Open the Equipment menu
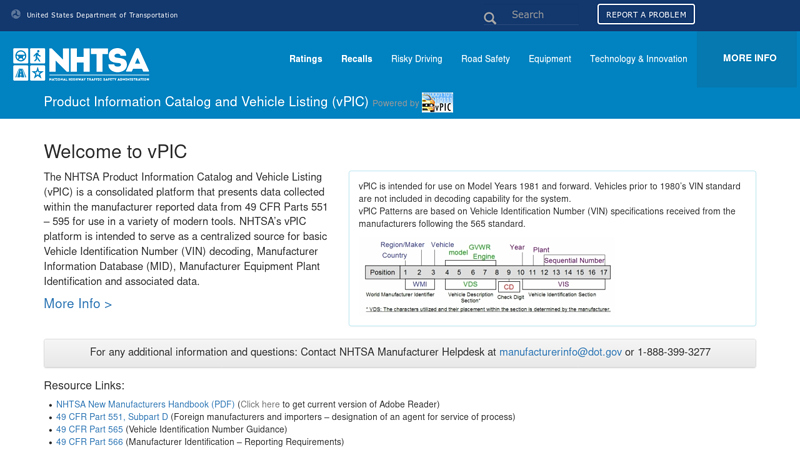 click(549, 59)
